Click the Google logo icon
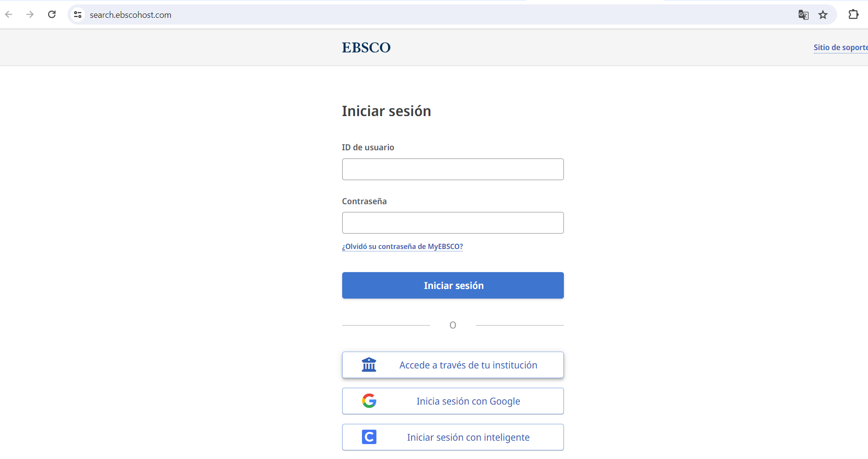 tap(369, 401)
